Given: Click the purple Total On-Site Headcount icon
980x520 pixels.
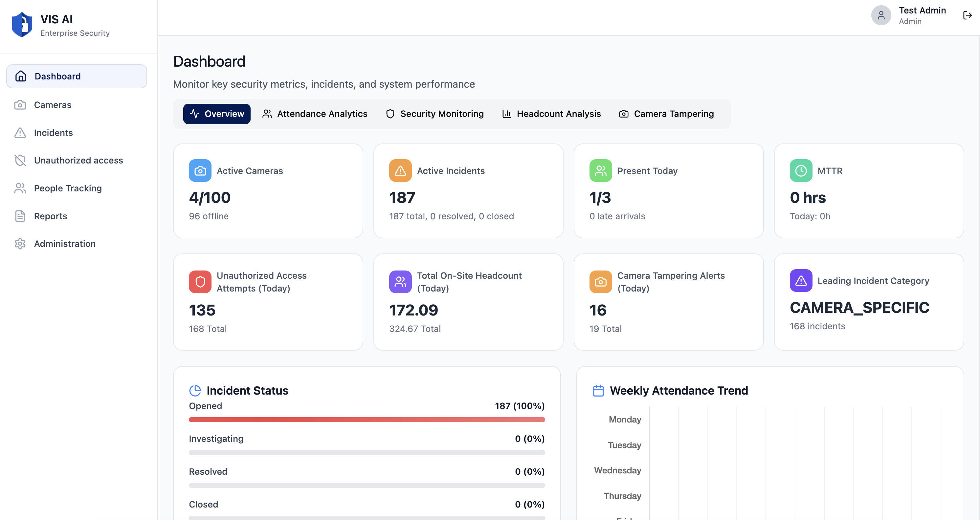Looking at the screenshot, I should tap(400, 281).
